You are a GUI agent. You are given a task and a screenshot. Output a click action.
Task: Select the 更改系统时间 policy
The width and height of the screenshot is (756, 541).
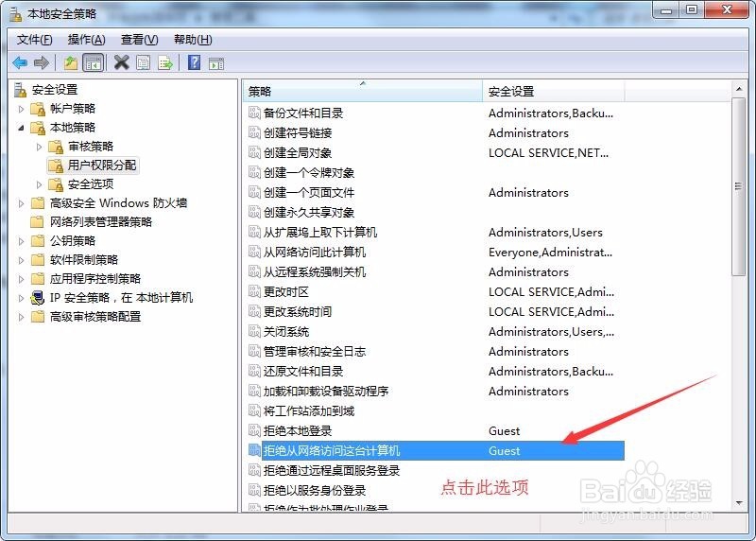(298, 311)
